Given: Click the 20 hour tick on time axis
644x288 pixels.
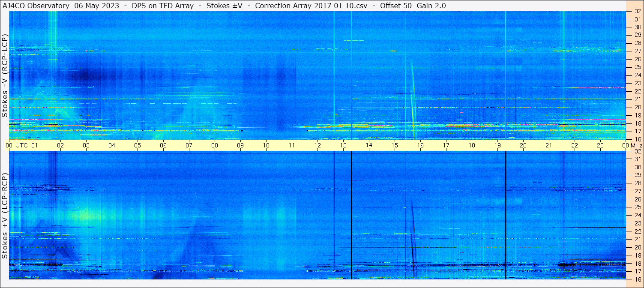Looking at the screenshot, I should pos(523,145).
